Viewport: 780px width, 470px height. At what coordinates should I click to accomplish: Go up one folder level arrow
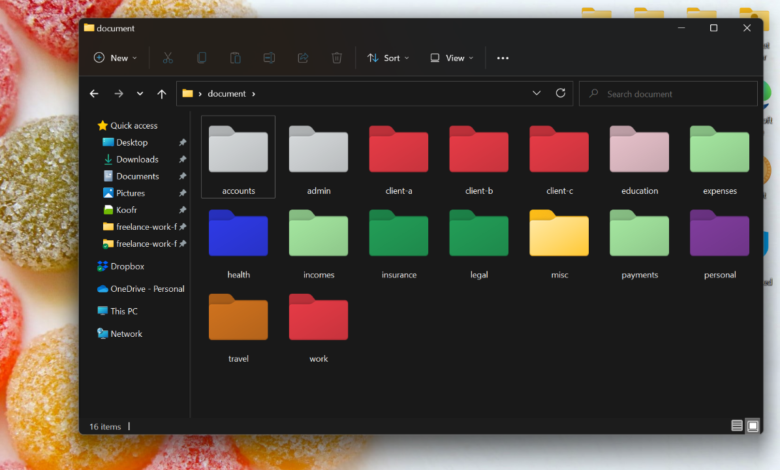(x=162, y=94)
